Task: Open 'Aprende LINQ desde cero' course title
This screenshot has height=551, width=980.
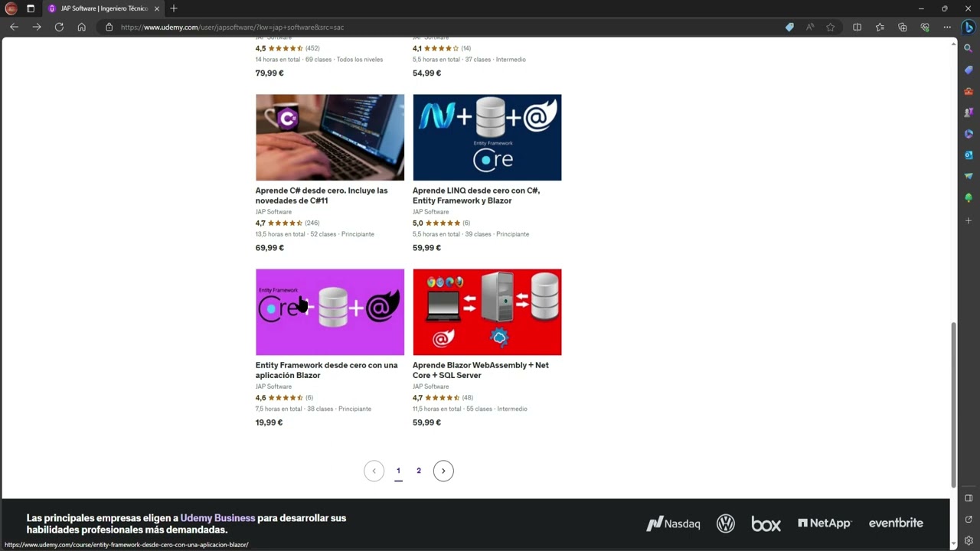Action: [476, 195]
